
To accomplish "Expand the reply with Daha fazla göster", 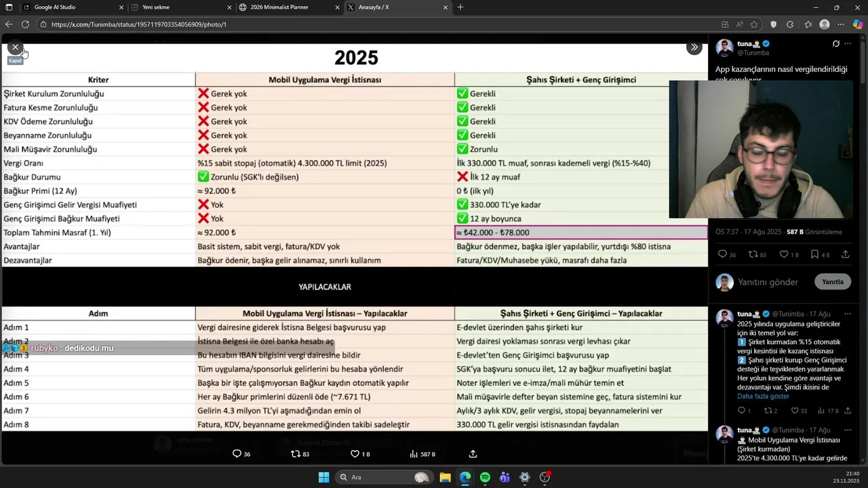I will (x=763, y=396).
